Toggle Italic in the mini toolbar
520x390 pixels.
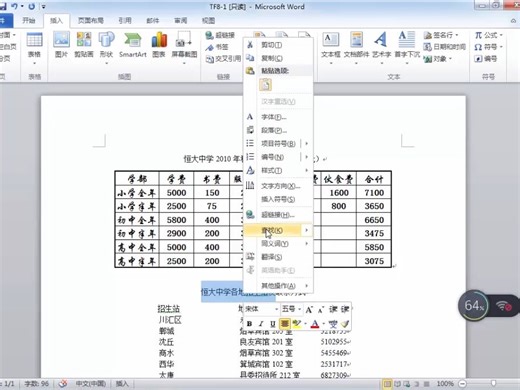click(x=261, y=324)
